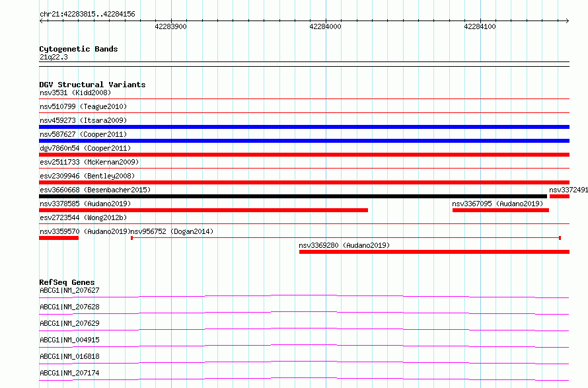The height and width of the screenshot is (388, 588).
Task: Select the nsv956752 (Dogan2014) variant
Action: click(346, 238)
